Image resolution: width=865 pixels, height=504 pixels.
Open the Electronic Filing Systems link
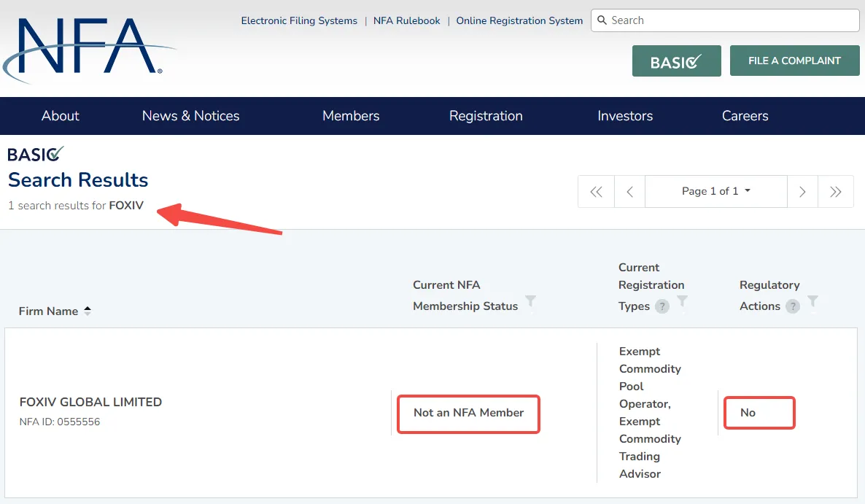pyautogui.click(x=299, y=21)
